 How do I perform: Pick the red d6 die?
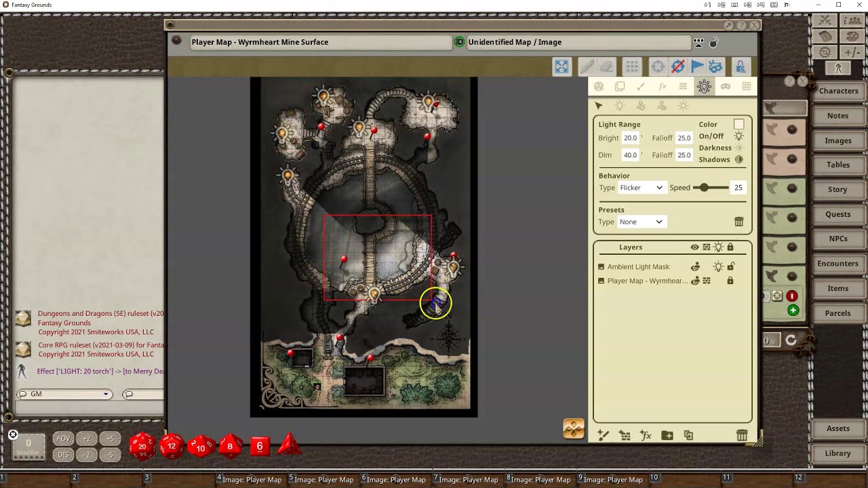coord(260,446)
